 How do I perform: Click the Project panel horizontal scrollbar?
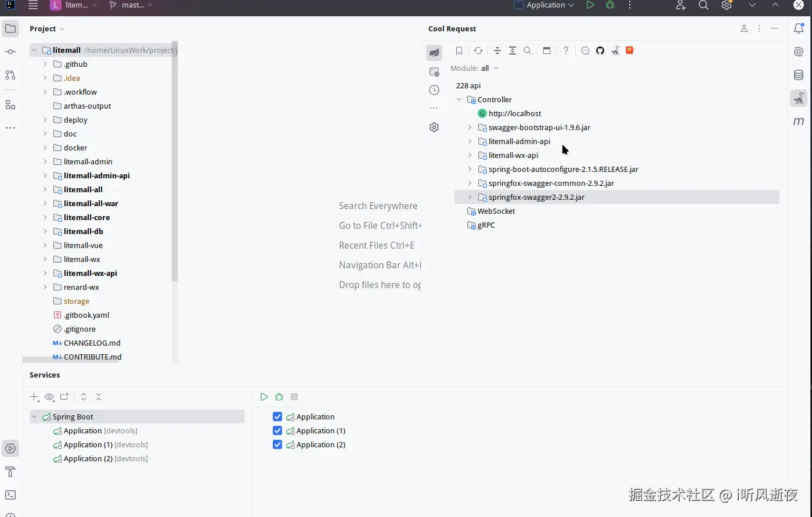click(x=71, y=360)
